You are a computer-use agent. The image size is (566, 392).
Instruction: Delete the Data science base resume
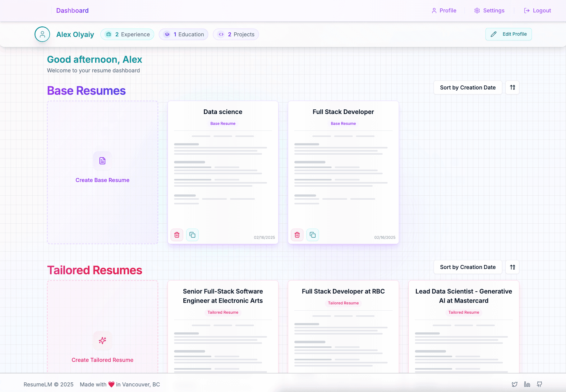pos(177,235)
